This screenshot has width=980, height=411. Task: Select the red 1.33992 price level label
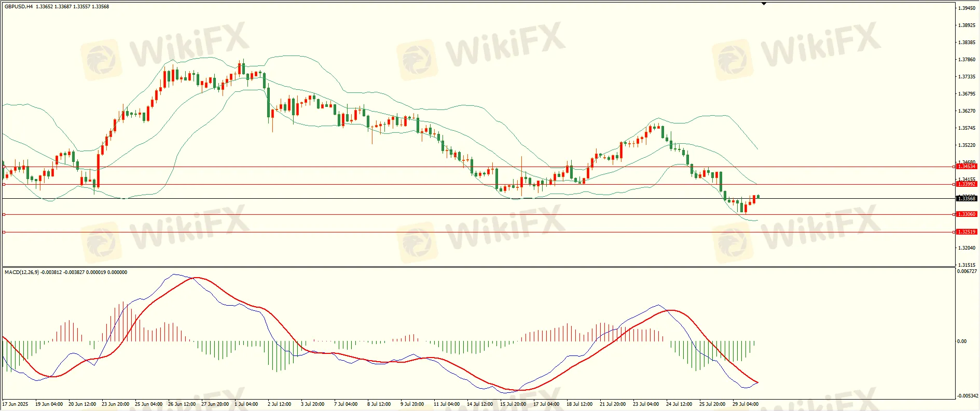click(x=967, y=184)
